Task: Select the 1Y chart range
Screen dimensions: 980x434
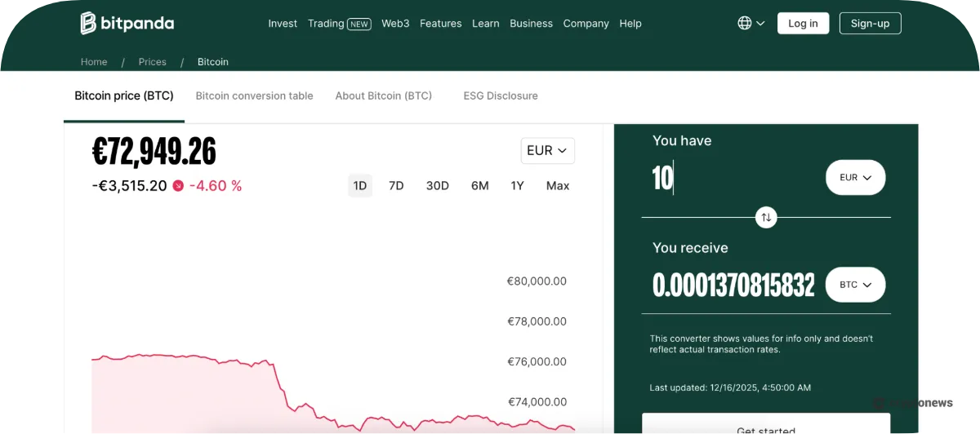Action: click(517, 186)
